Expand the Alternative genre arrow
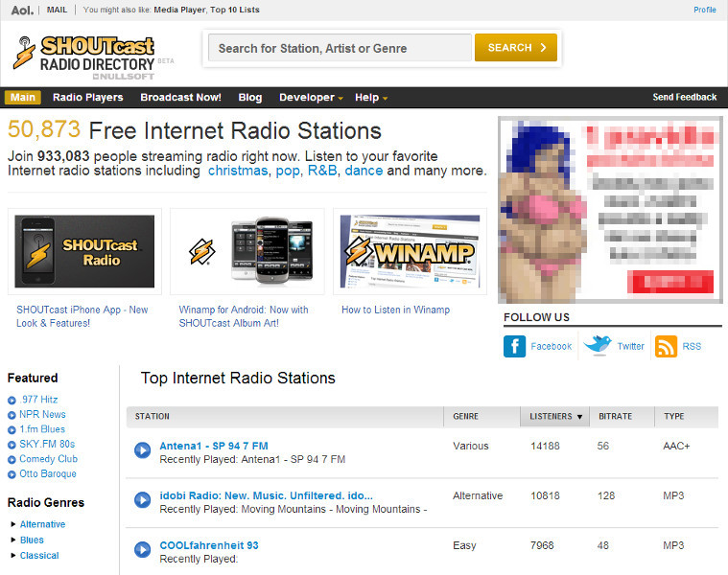Screen dimensions: 728x575 (13, 524)
